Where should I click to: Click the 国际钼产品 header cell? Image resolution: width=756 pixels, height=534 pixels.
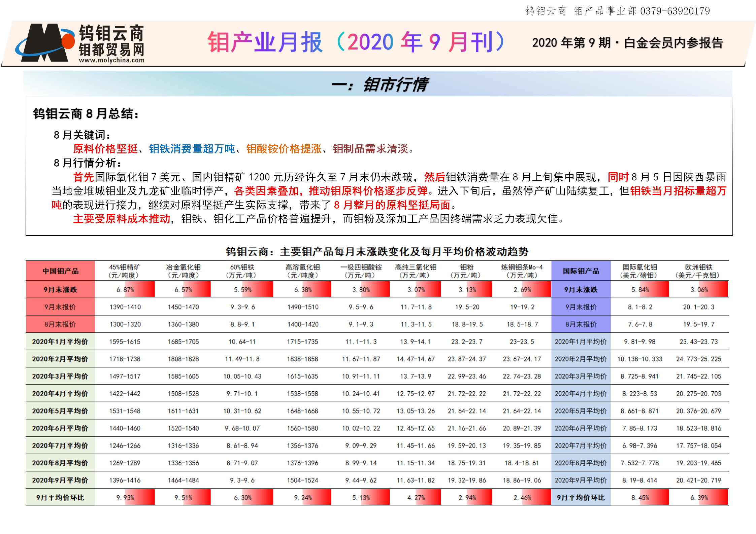(581, 271)
